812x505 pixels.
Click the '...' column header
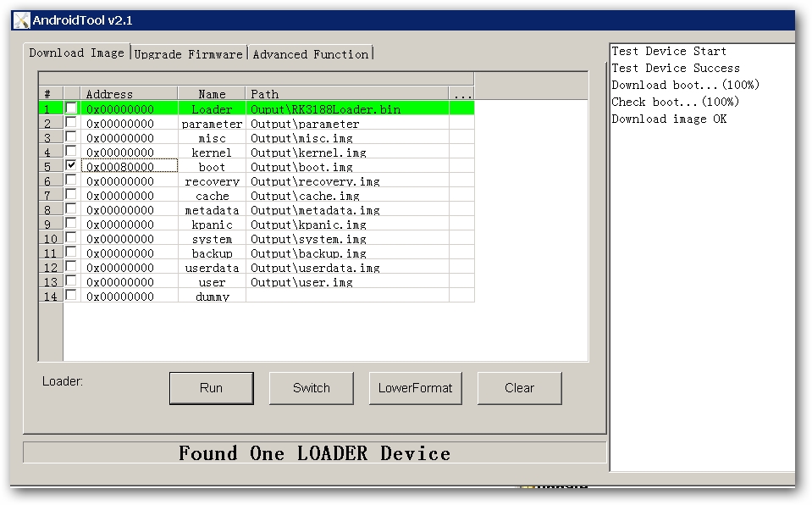pyautogui.click(x=462, y=94)
